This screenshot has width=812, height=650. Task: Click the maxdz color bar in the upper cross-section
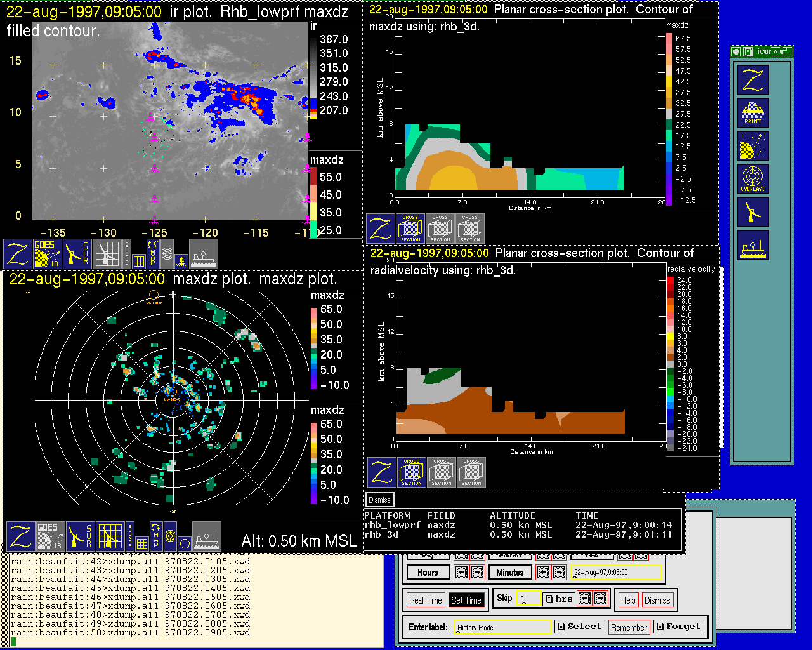pos(669,119)
